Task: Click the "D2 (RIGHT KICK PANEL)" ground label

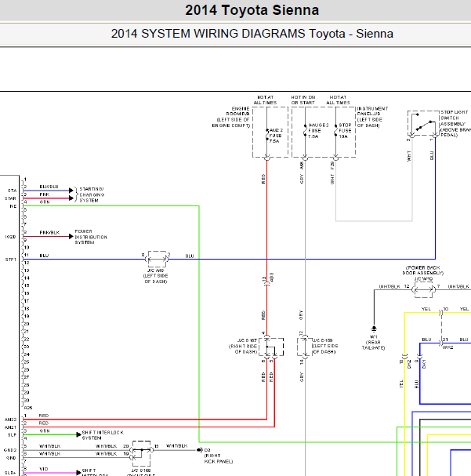Action: (x=218, y=456)
